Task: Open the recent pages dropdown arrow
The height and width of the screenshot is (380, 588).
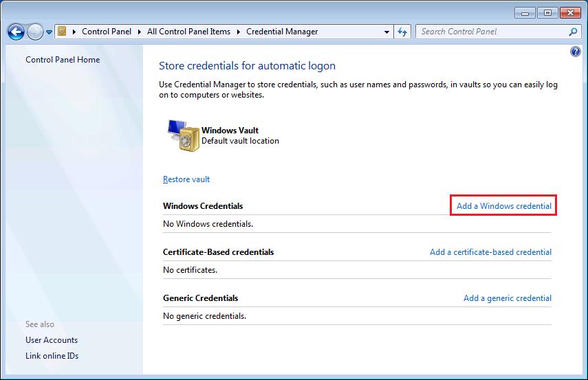Action: [x=50, y=32]
